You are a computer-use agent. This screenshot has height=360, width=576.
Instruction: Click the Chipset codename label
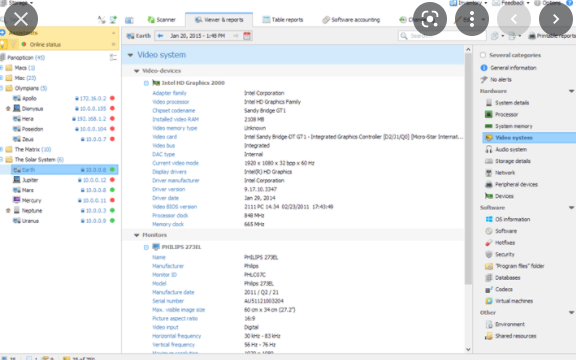[174, 111]
